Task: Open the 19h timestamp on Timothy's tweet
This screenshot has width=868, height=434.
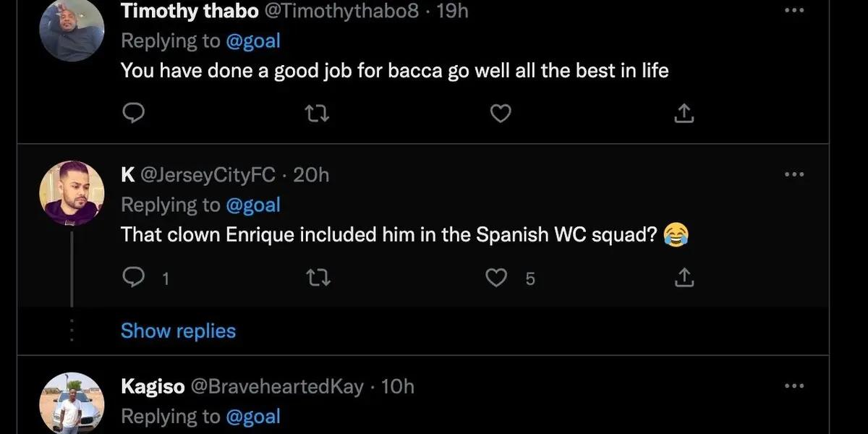Action: click(x=453, y=10)
